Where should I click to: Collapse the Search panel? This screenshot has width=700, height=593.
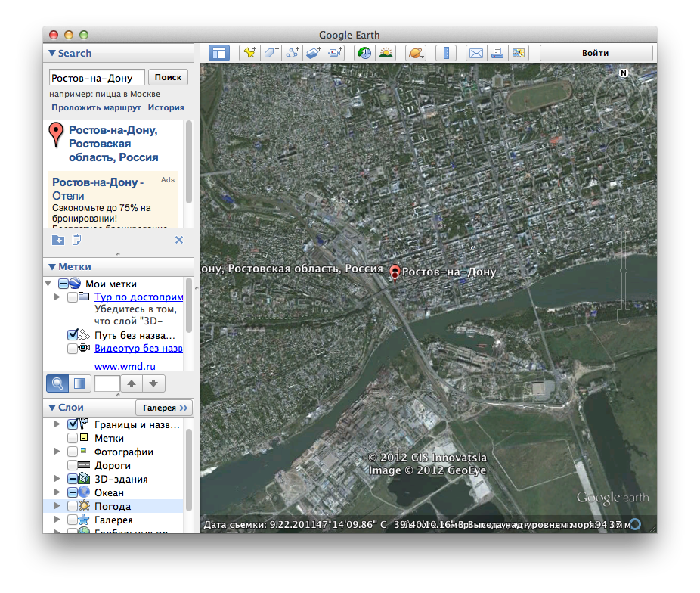[52, 53]
